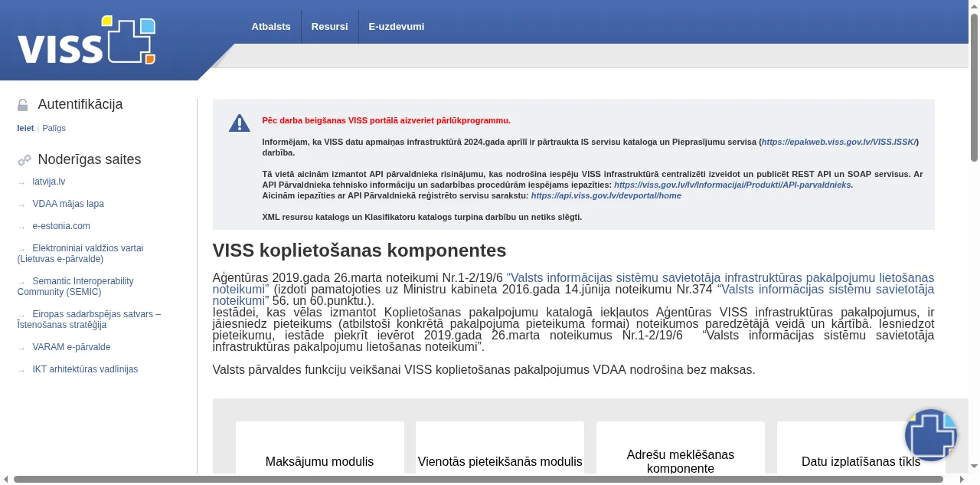
Task: Open IKT arhitektūras vadlīnijas link
Action: click(85, 370)
